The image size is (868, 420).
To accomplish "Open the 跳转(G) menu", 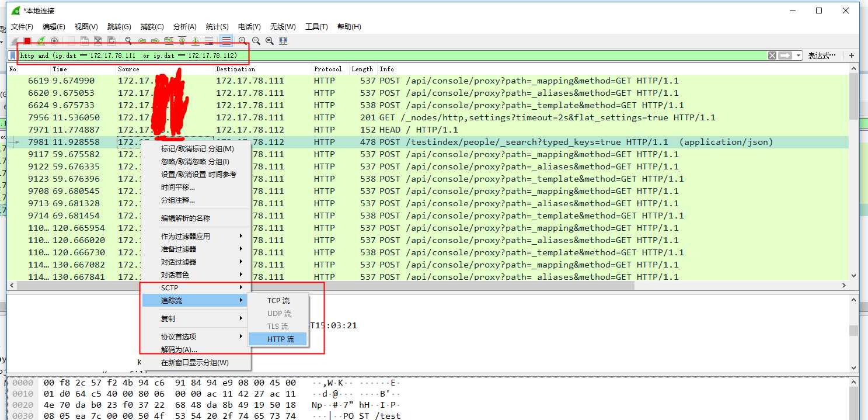I will point(119,27).
